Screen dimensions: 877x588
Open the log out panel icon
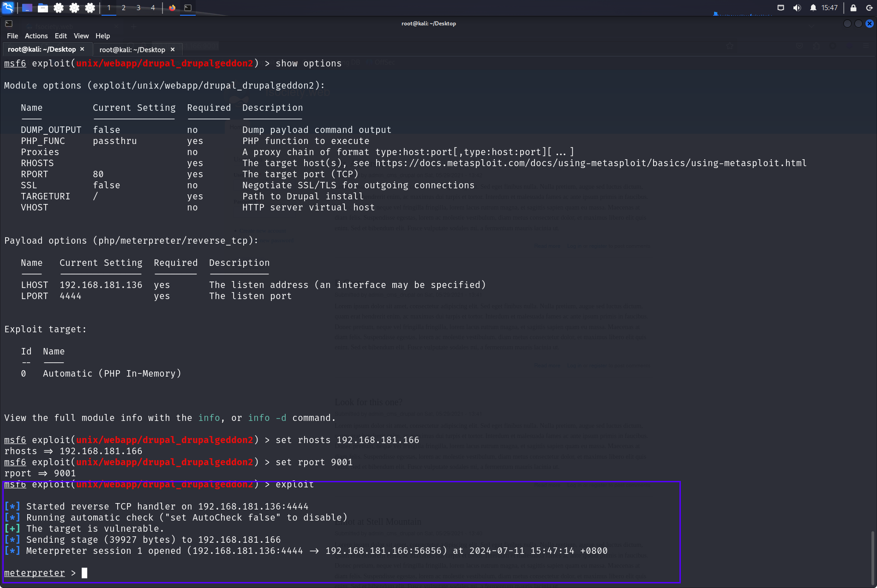pos(869,8)
